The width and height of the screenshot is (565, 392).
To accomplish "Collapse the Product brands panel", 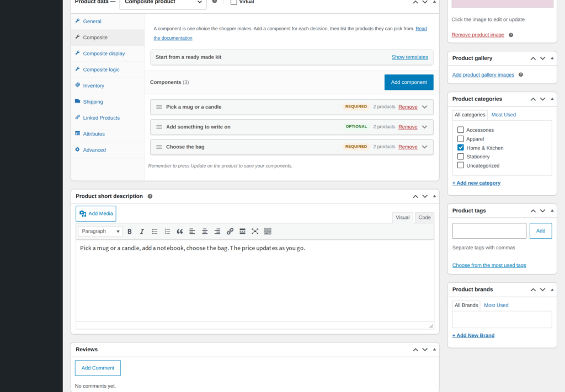I will click(552, 290).
